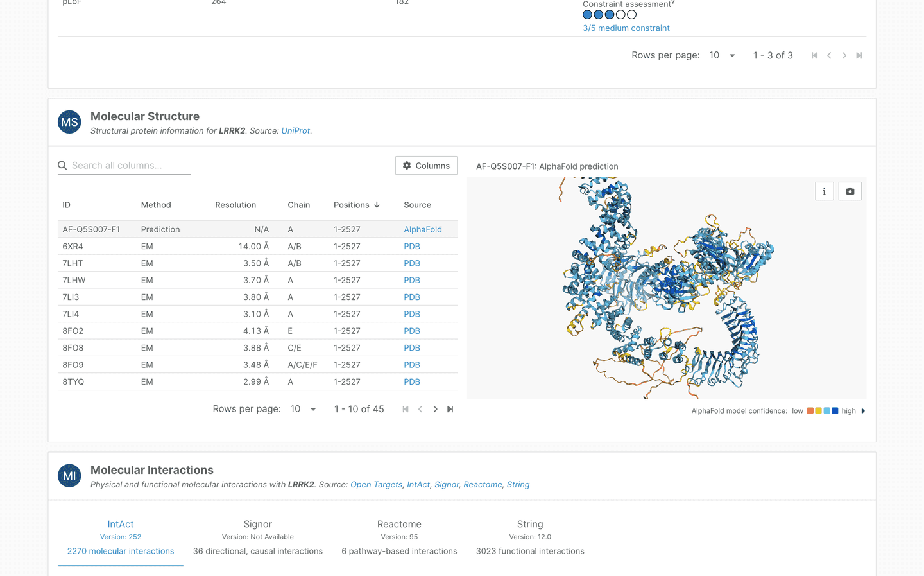Open PDB link for 8FO2
The height and width of the screenshot is (576, 924).
click(x=412, y=331)
